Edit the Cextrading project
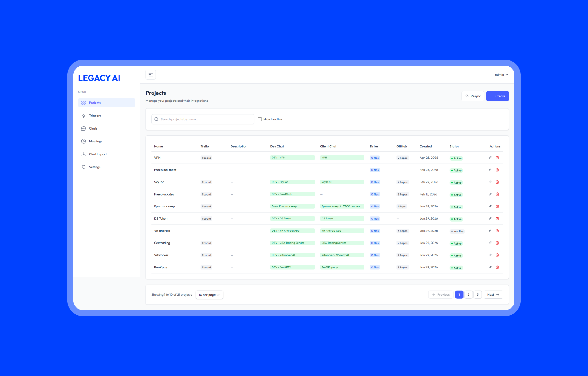This screenshot has height=376, width=588. (x=490, y=243)
